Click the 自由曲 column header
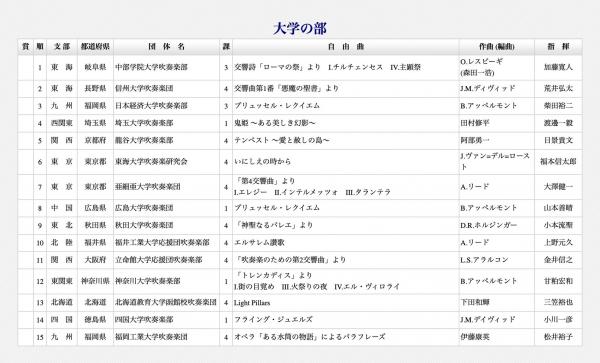The image size is (600, 363). point(346,47)
